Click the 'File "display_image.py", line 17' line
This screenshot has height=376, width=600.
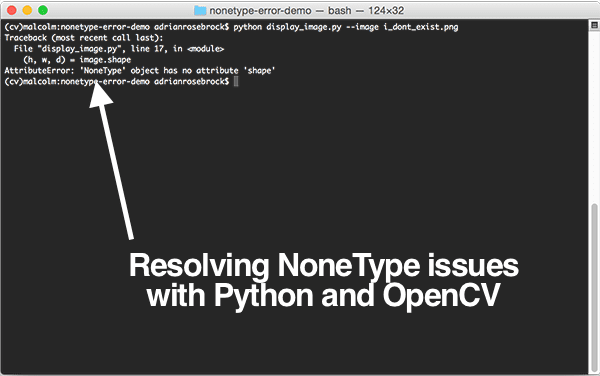pos(119,49)
